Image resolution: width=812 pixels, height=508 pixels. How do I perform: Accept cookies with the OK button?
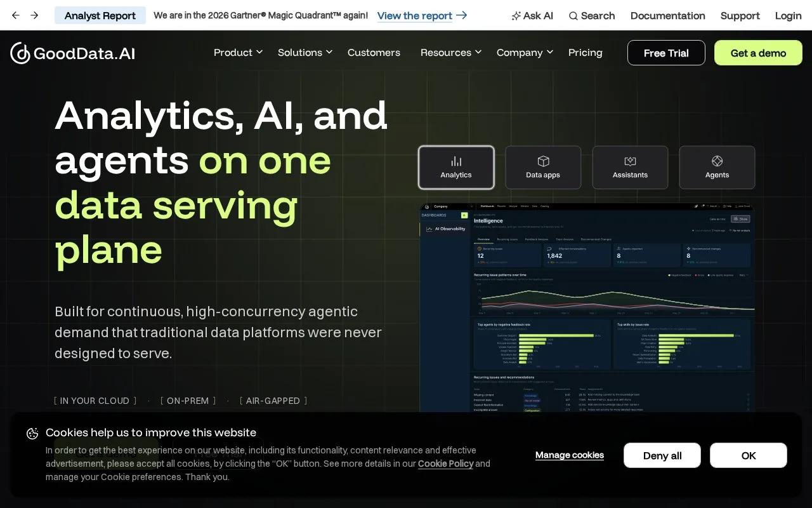pos(749,455)
